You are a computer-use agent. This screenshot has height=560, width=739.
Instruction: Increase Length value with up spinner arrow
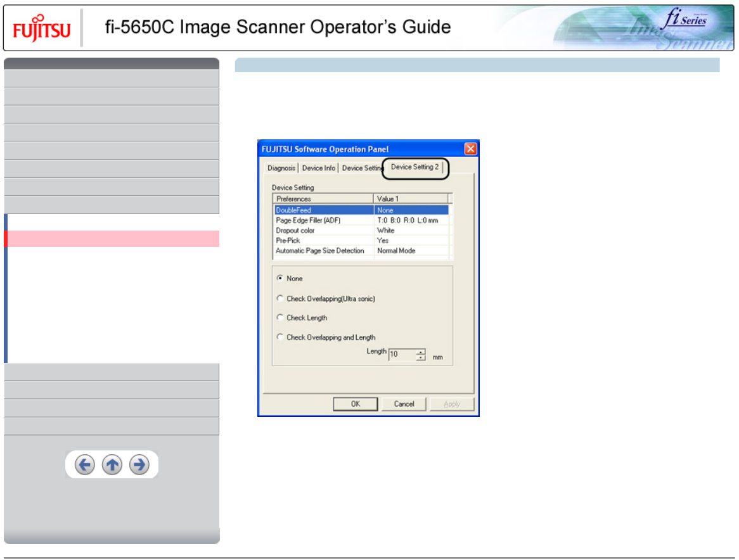click(x=421, y=352)
